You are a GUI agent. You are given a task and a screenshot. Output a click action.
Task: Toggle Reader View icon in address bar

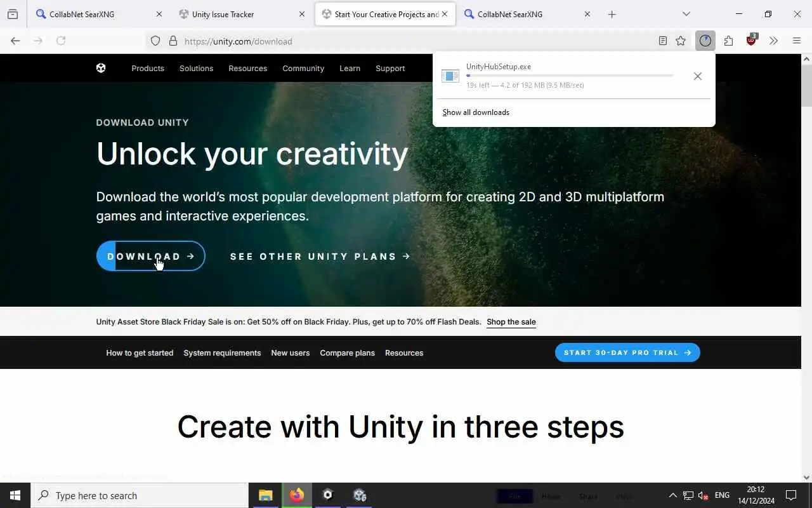663,41
